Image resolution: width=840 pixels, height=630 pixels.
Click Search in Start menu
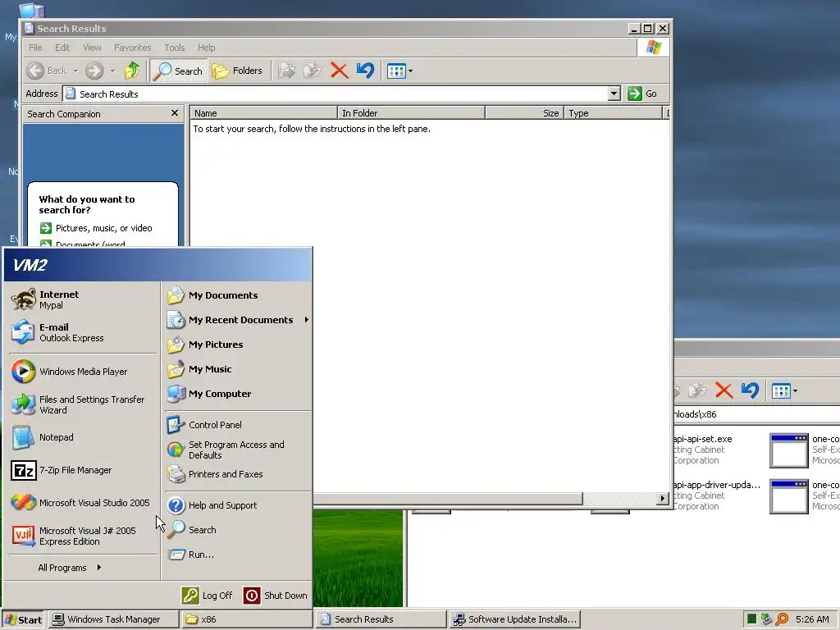(237, 530)
